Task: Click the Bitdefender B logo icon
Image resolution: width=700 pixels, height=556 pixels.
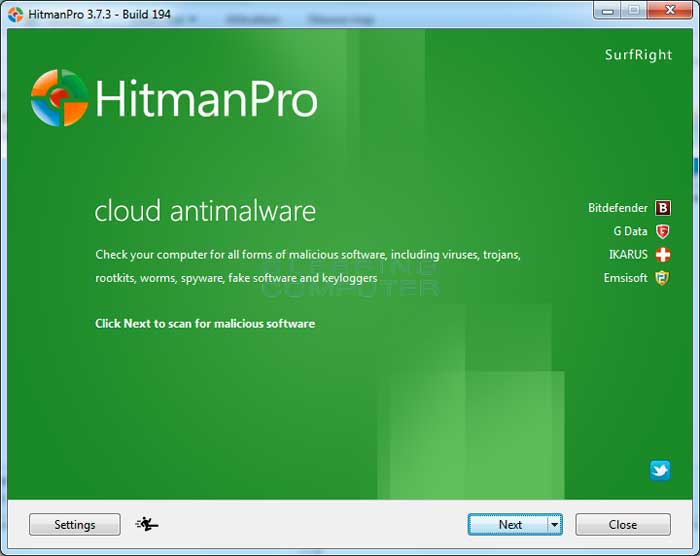Action: point(663,208)
